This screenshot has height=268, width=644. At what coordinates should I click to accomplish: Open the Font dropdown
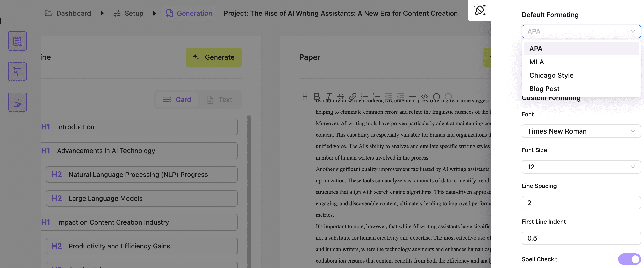[x=581, y=131]
